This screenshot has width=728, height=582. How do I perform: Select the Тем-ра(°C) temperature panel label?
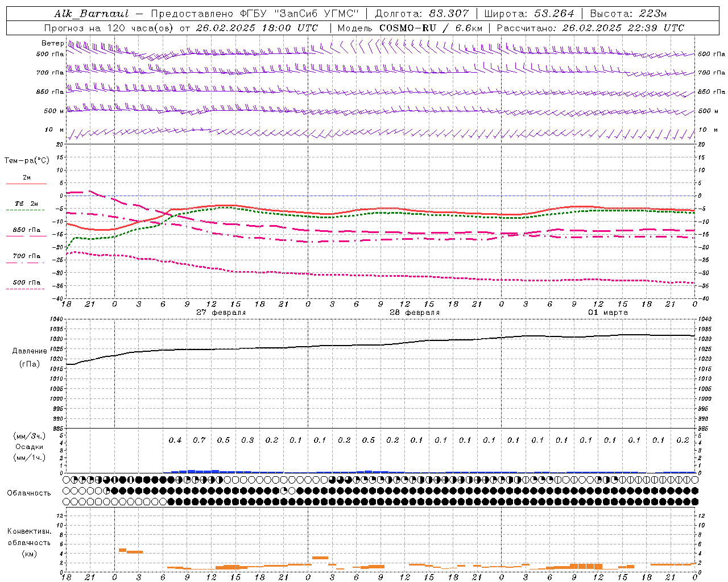[27, 161]
